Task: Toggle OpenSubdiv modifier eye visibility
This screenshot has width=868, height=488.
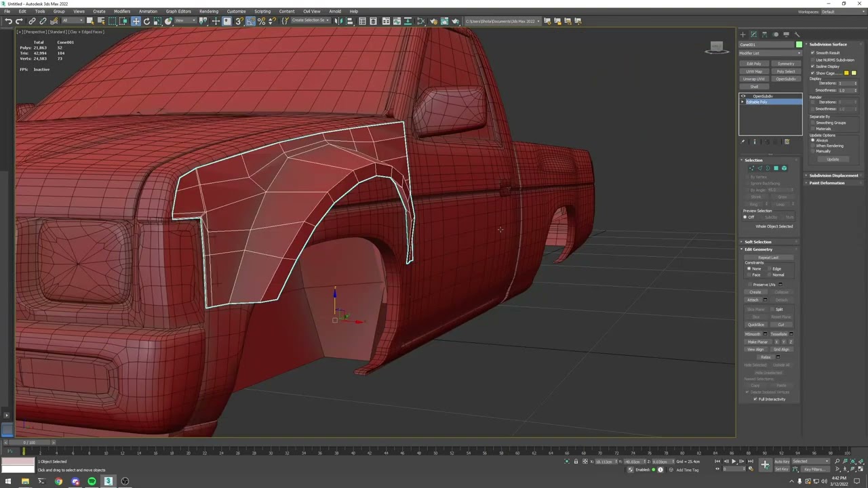Action: (743, 96)
